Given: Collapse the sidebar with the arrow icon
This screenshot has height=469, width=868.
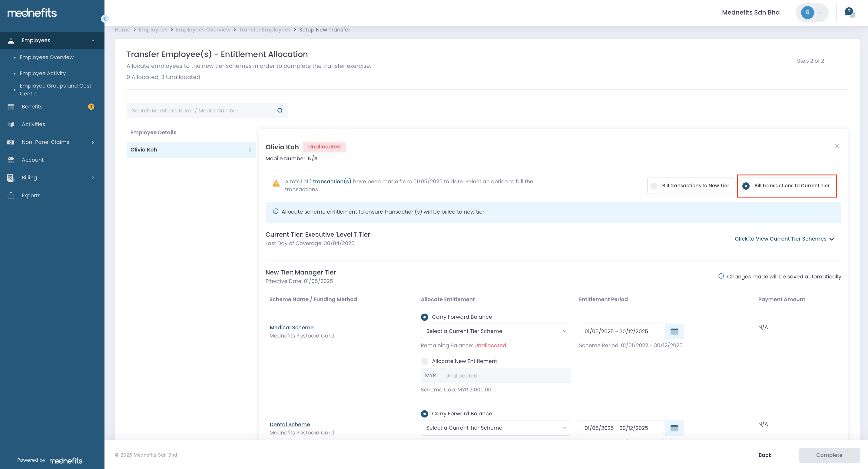Looking at the screenshot, I should (x=104, y=18).
